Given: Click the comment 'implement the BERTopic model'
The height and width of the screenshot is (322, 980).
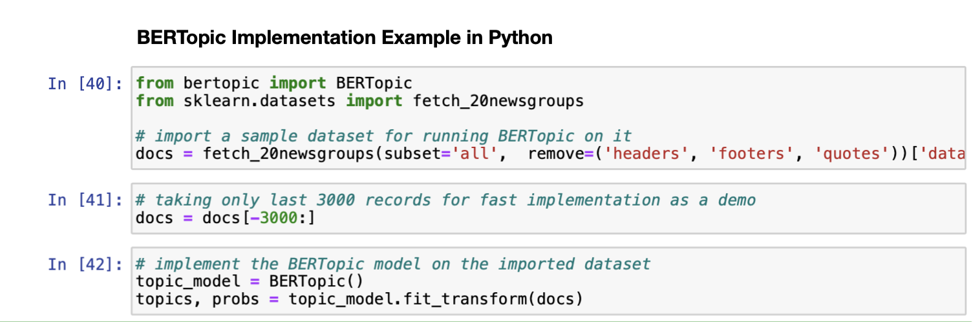Looking at the screenshot, I should pyautogui.click(x=393, y=264).
